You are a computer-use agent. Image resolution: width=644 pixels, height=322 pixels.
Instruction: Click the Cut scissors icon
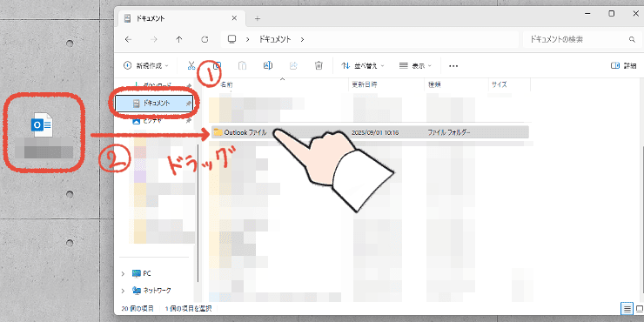pyautogui.click(x=191, y=65)
